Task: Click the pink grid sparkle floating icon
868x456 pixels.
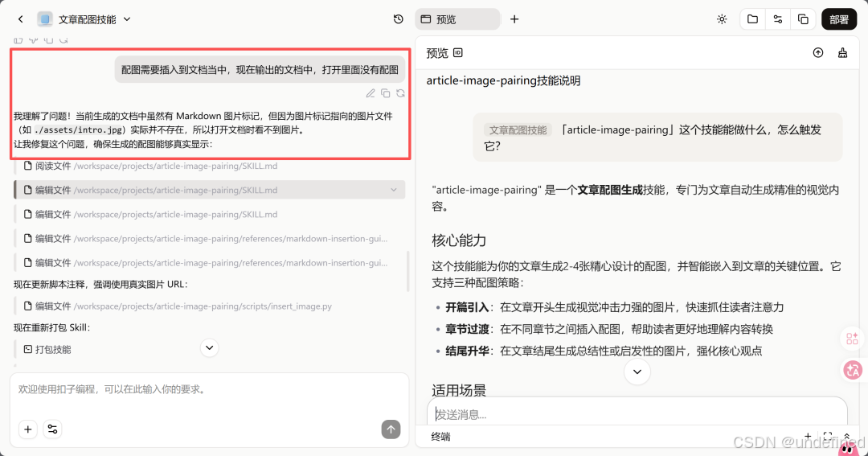Action: (852, 339)
